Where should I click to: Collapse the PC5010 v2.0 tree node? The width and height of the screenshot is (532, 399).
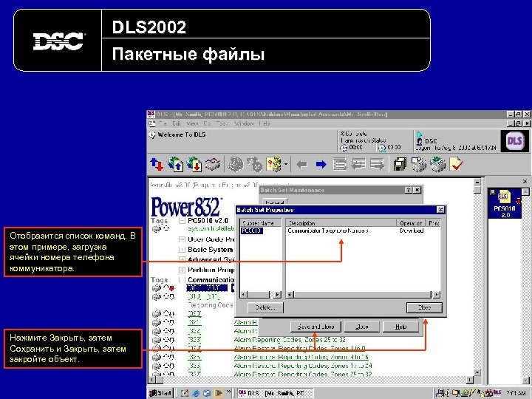[x=182, y=221]
